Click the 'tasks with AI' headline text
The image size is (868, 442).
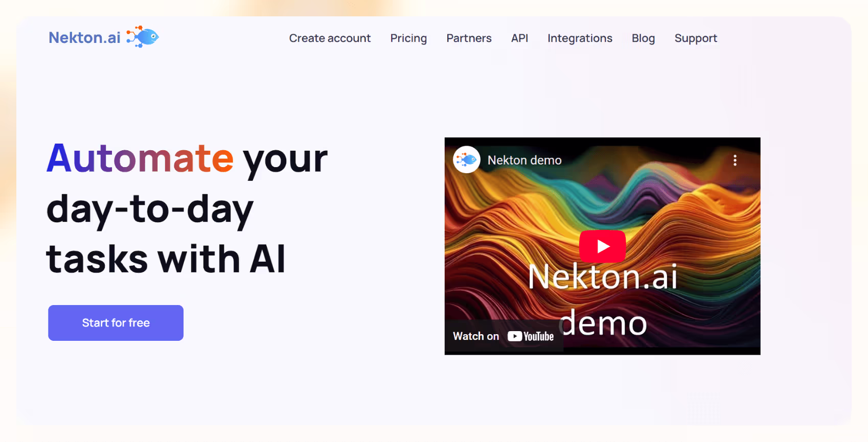point(166,259)
